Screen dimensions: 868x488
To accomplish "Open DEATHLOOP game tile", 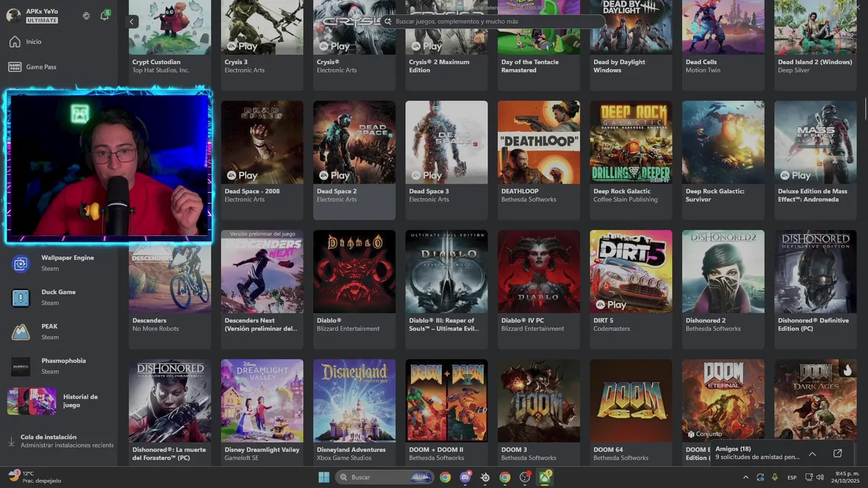I will click(538, 160).
